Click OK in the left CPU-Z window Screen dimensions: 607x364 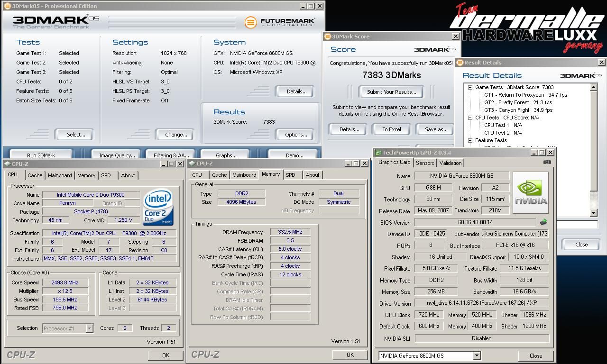pyautogui.click(x=166, y=355)
